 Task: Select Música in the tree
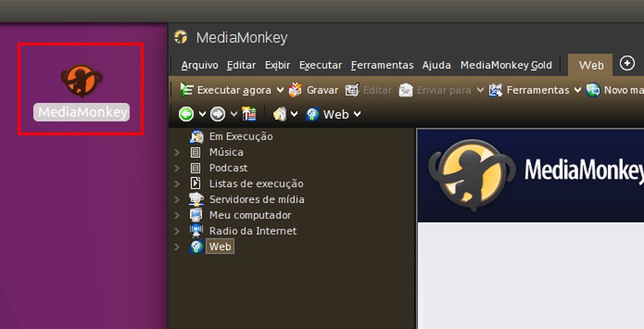(226, 152)
